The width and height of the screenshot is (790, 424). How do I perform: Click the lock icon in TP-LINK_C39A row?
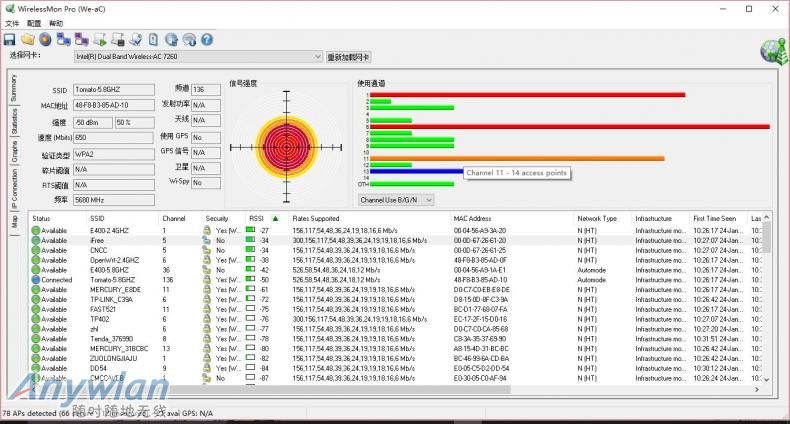(x=207, y=300)
